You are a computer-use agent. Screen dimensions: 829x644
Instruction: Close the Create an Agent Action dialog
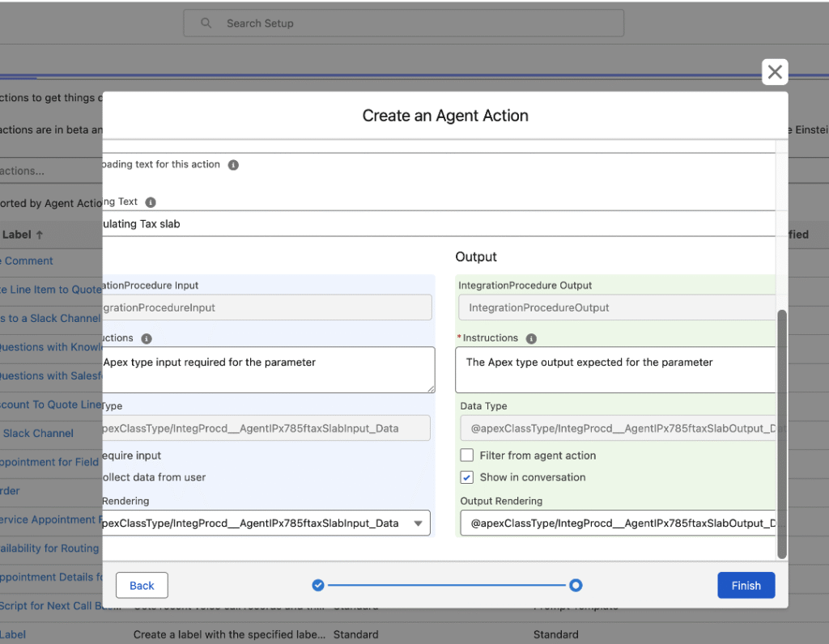tap(775, 72)
